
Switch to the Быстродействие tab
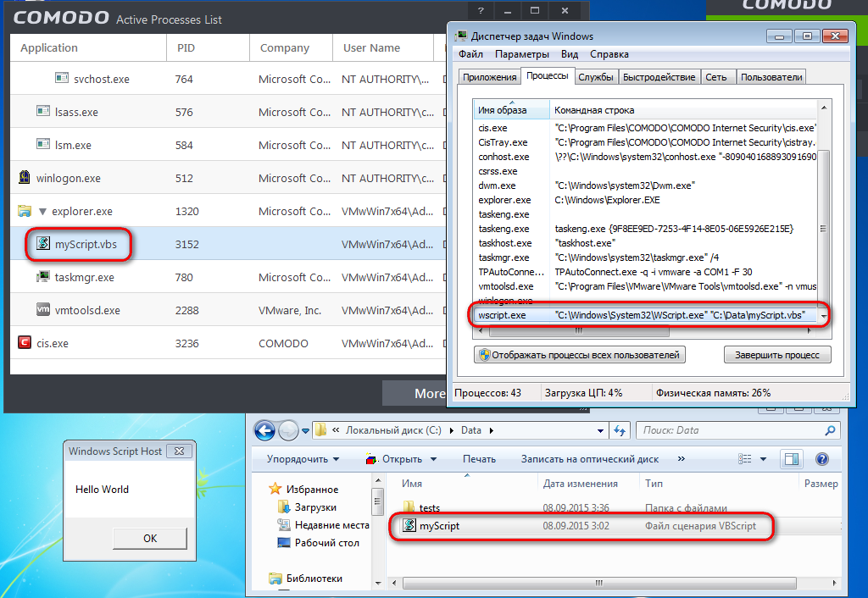[659, 77]
